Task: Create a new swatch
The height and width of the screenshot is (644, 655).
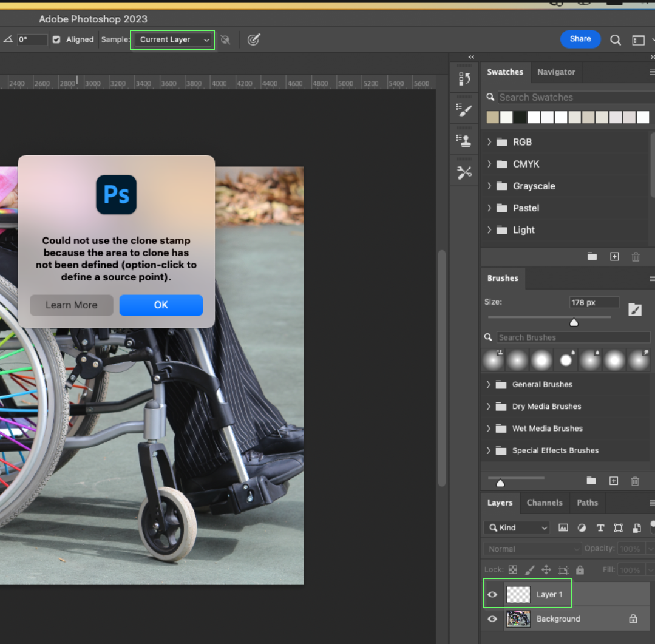Action: (614, 256)
